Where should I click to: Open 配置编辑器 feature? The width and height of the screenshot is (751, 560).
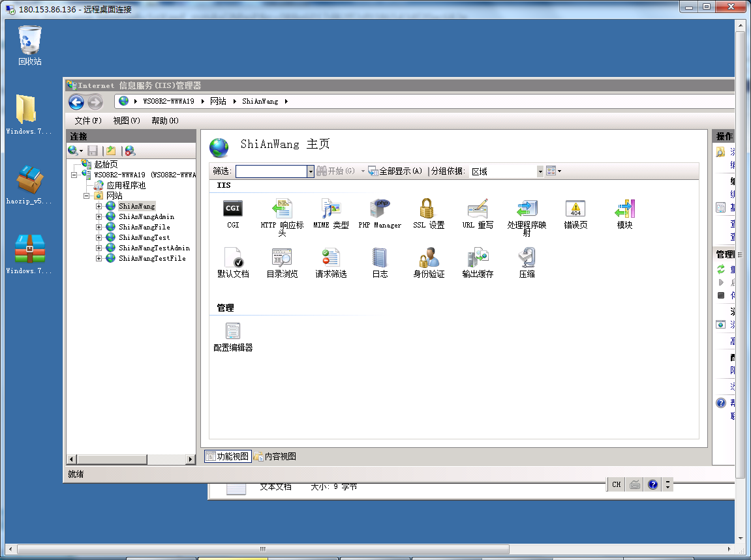tap(233, 337)
